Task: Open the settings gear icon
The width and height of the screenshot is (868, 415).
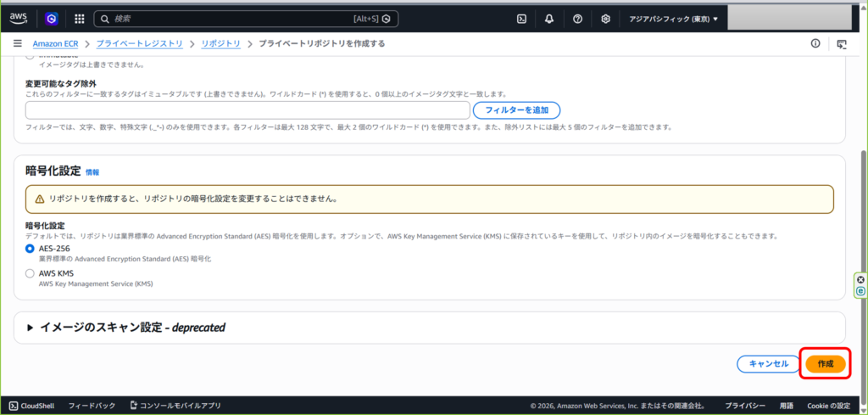Action: (605, 19)
